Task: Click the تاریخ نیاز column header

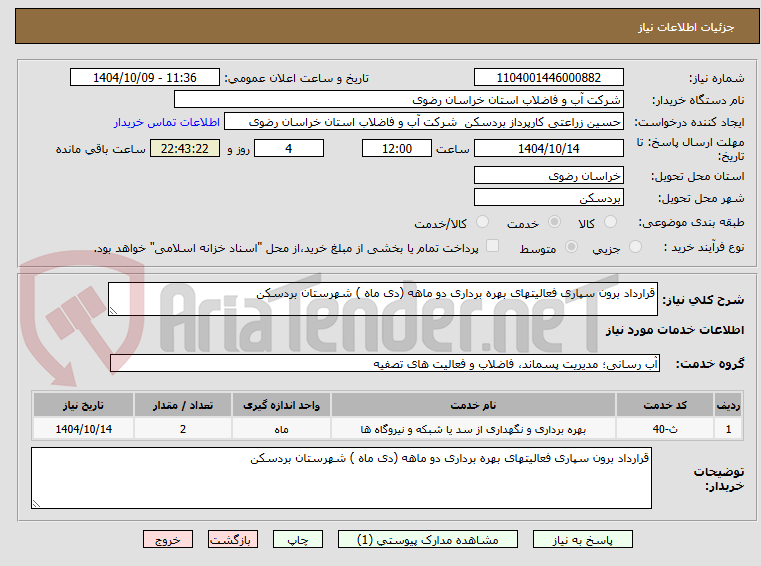Action: pyautogui.click(x=83, y=405)
